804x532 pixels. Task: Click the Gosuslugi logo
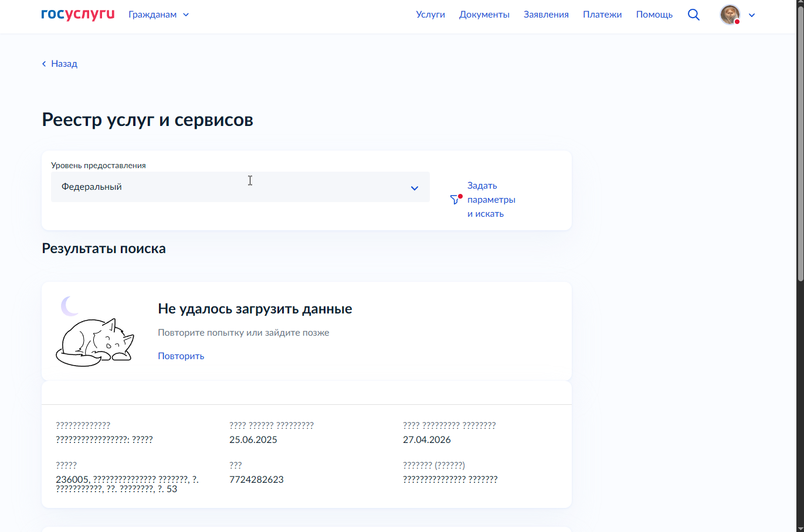pyautogui.click(x=77, y=15)
